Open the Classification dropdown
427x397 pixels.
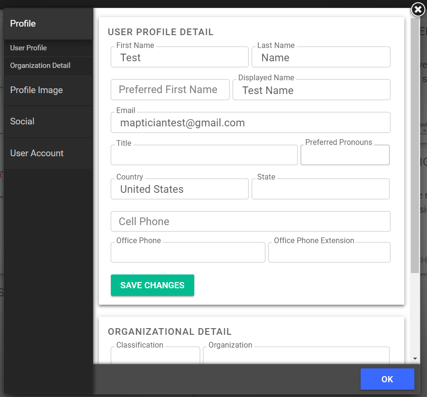coord(155,355)
